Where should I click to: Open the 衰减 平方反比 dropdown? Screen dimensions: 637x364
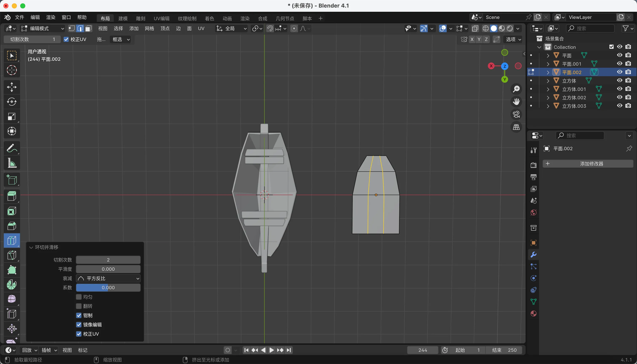point(108,278)
